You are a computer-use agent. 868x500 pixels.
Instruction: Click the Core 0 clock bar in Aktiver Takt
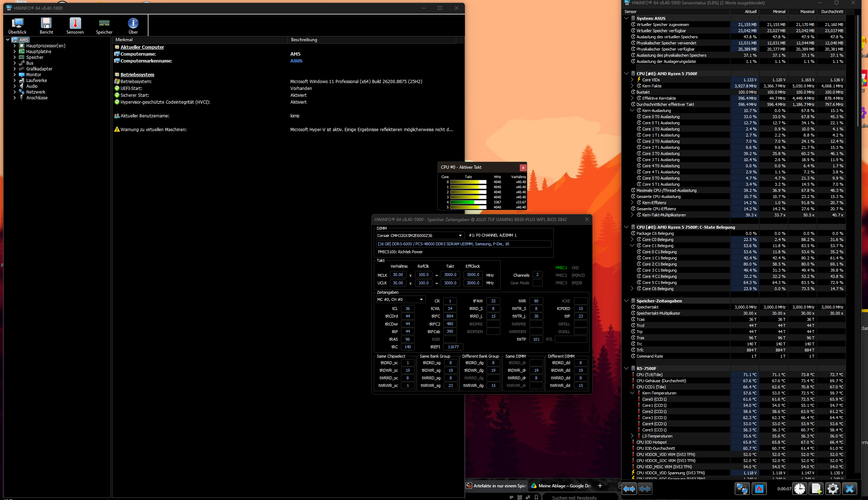click(x=468, y=182)
